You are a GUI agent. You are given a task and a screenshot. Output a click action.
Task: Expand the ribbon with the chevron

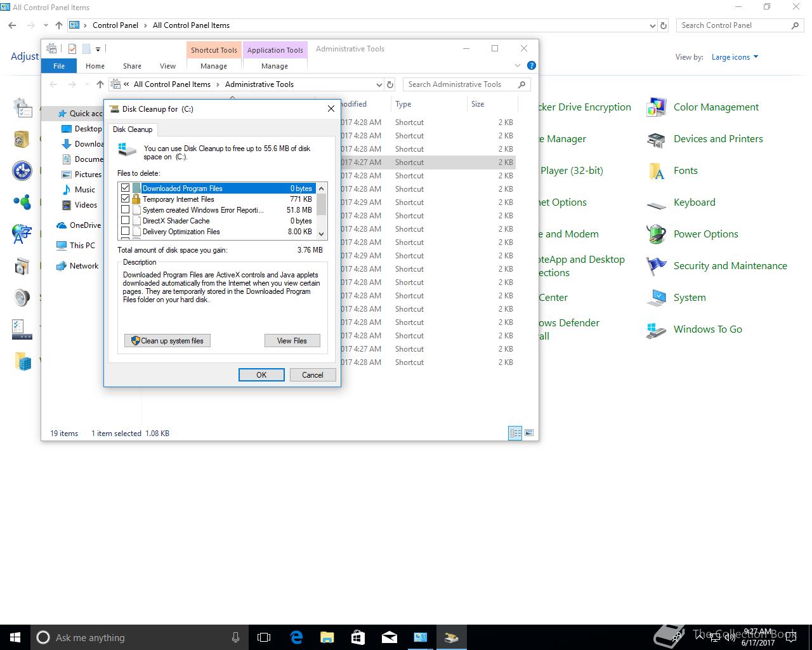click(x=518, y=65)
